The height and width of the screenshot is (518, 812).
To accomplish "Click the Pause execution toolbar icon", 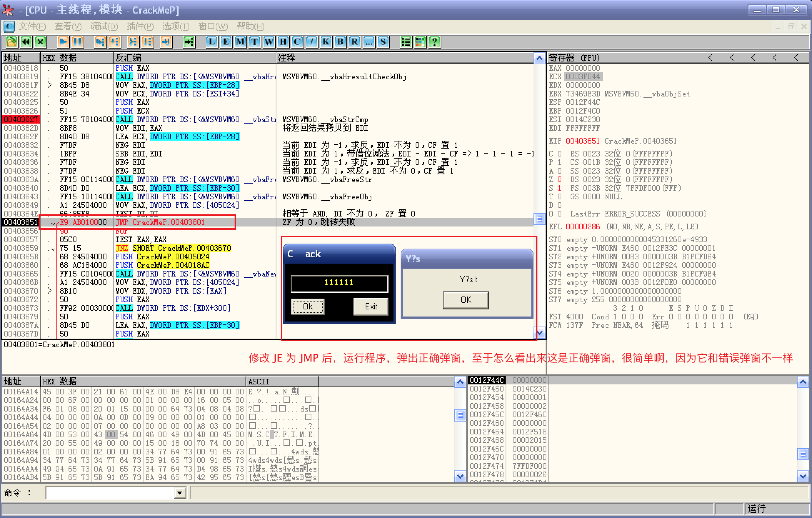I will click(77, 42).
